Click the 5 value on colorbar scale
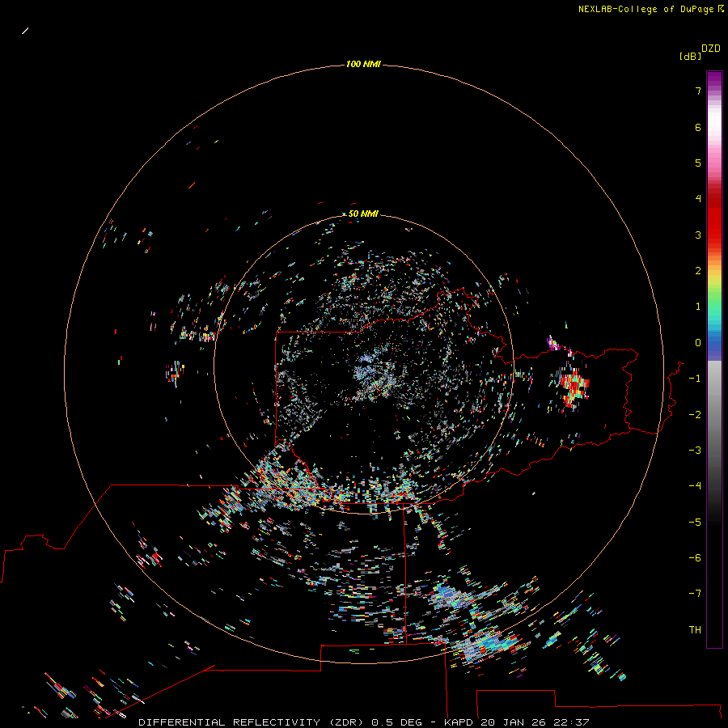728x728 pixels. pos(698,163)
